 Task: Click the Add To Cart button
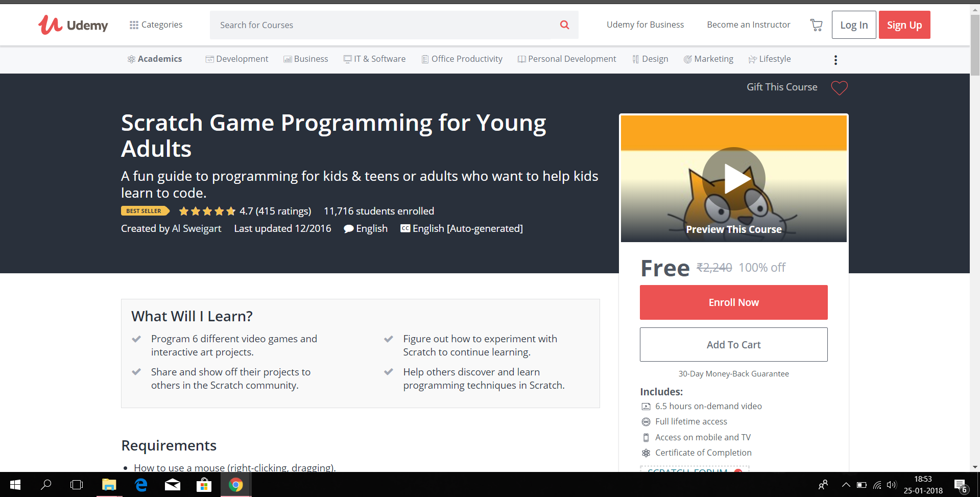[734, 345]
